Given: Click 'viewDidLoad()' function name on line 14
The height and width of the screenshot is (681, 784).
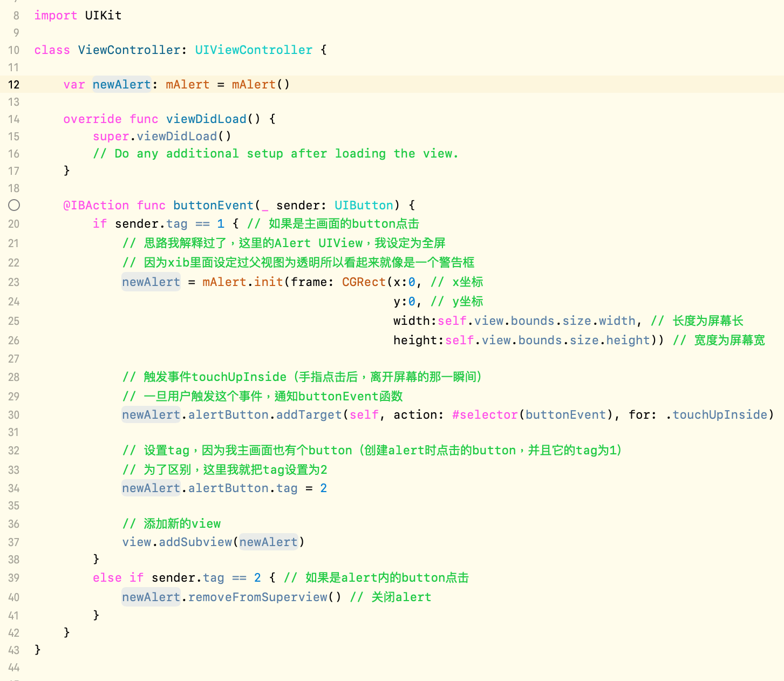Looking at the screenshot, I should pyautogui.click(x=213, y=119).
